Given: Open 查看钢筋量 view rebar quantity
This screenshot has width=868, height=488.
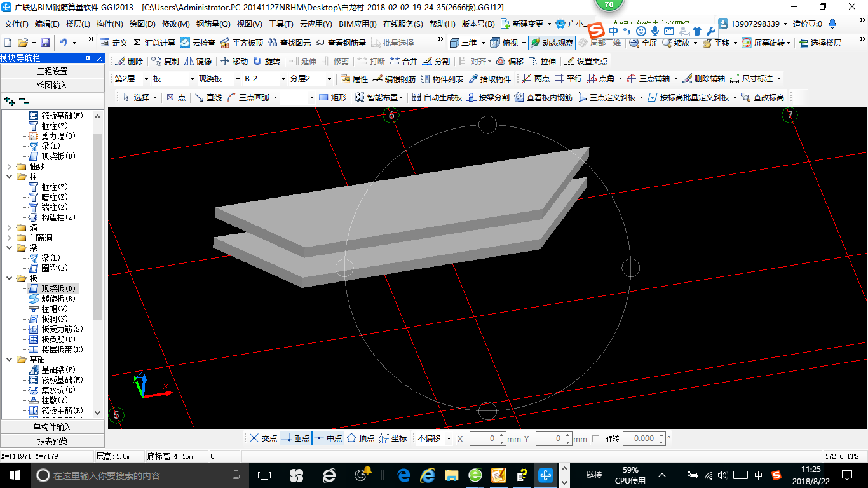Looking at the screenshot, I should pyautogui.click(x=341, y=43).
